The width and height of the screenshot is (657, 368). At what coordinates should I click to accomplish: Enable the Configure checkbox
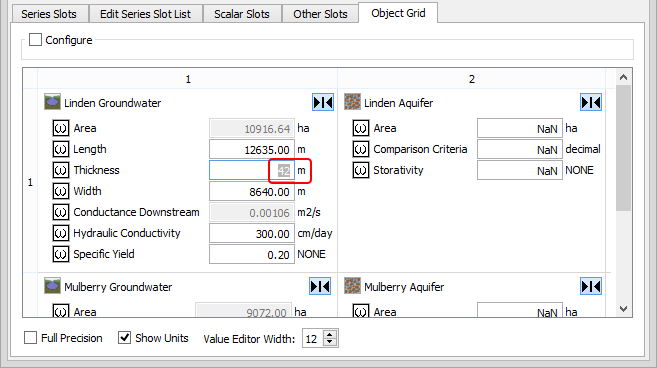35,40
